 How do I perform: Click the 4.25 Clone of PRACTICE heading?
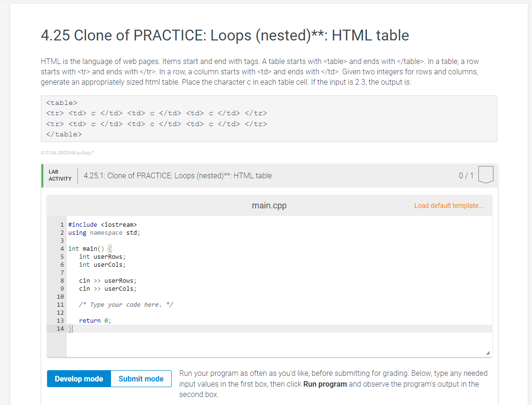click(225, 35)
